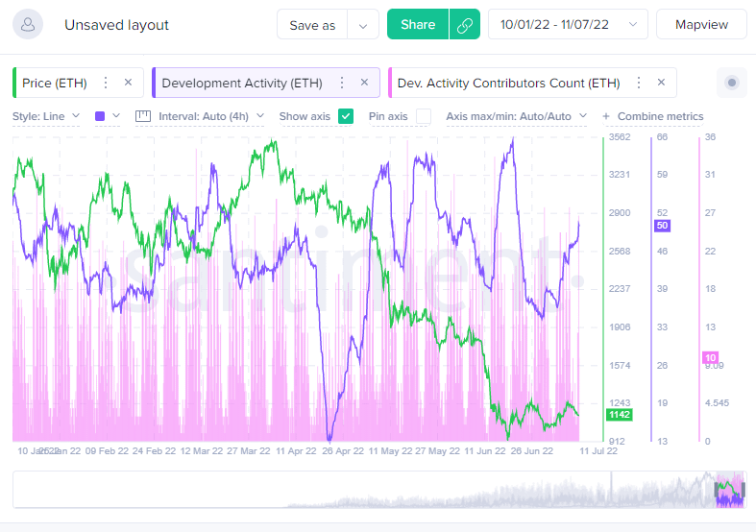Click the Interval ruler icon
Screen dimensions: 756x532
[144, 116]
